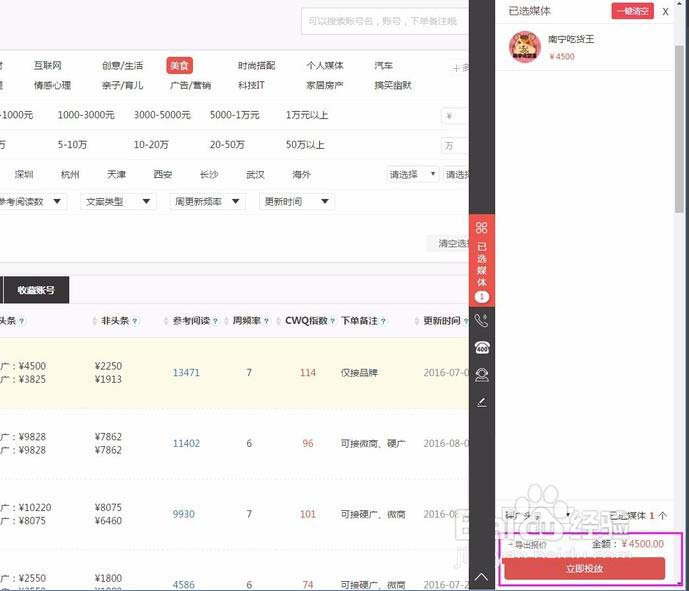
Task: Open the 文章类型 dropdown
Action: point(118,202)
